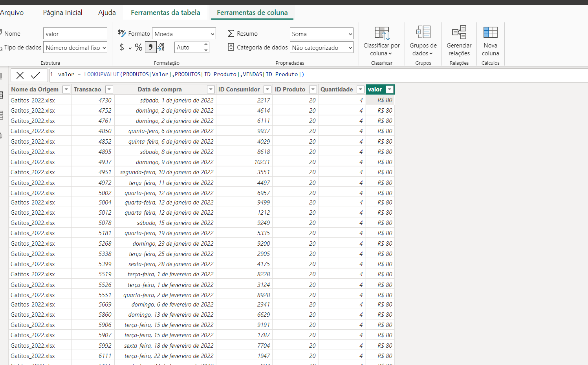Switch to model view sidebar icon
The height and width of the screenshot is (365, 588).
pos(2,115)
